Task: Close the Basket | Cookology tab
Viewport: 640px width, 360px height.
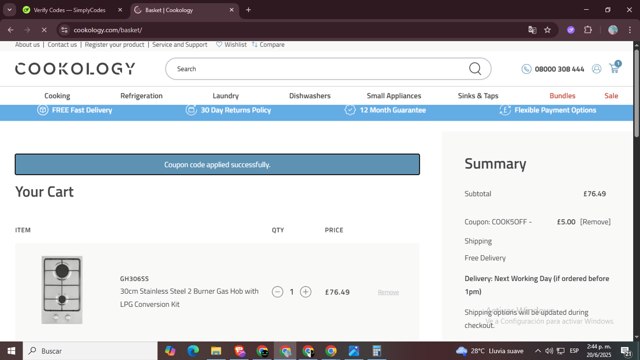Action: pyautogui.click(x=231, y=10)
